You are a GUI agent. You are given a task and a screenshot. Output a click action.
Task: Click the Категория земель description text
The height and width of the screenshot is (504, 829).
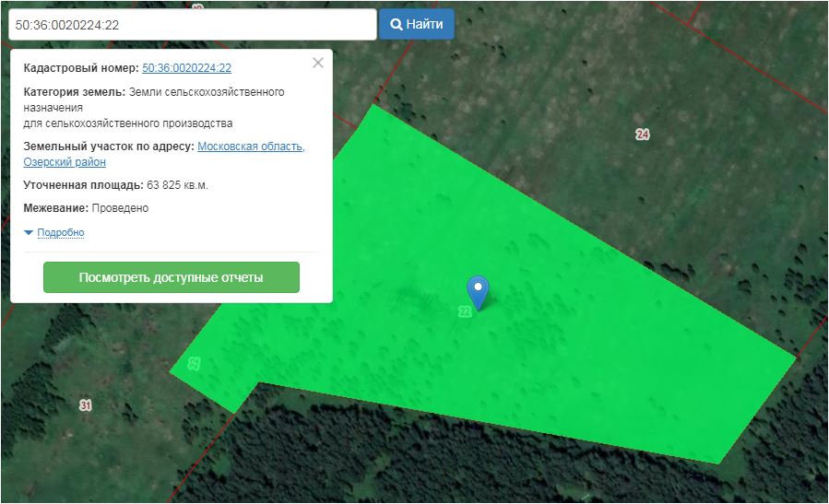point(153,107)
